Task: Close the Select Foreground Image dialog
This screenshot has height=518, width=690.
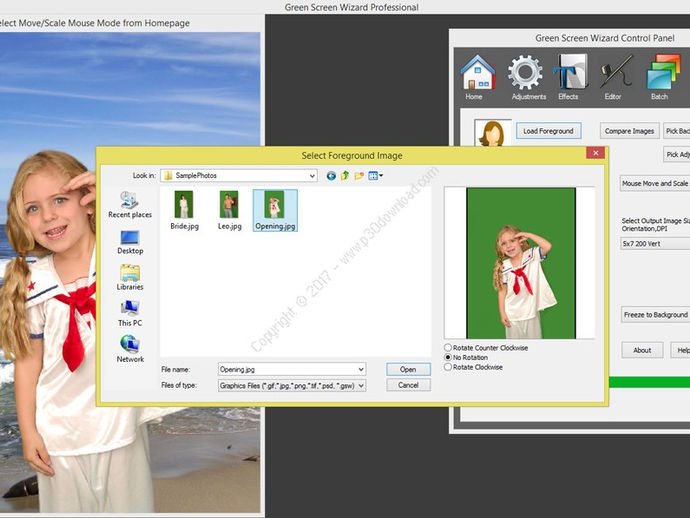Action: (x=595, y=153)
